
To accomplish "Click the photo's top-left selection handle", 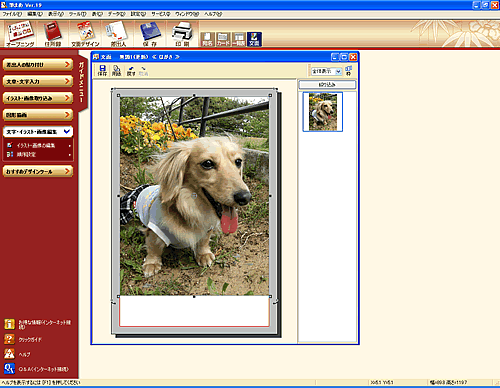I will [x=118, y=95].
